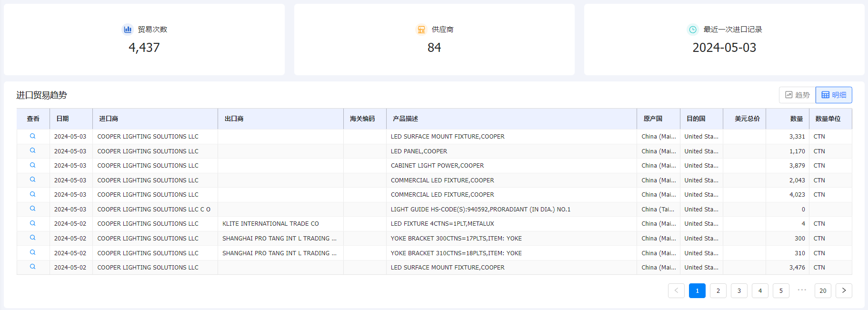Click the supplier shop icon
This screenshot has width=868, height=310.
[421, 30]
